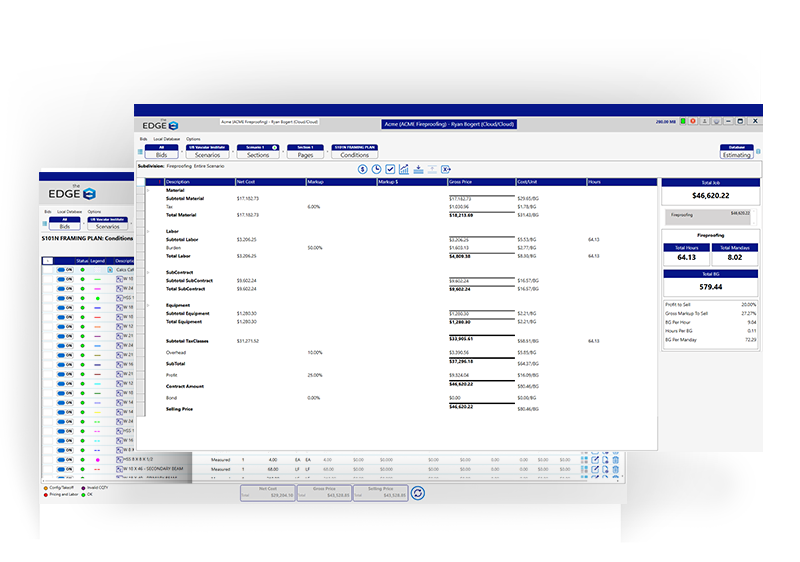Click the list icon left of Bids in back window
This screenshot has height=562, width=800.
(x=45, y=223)
